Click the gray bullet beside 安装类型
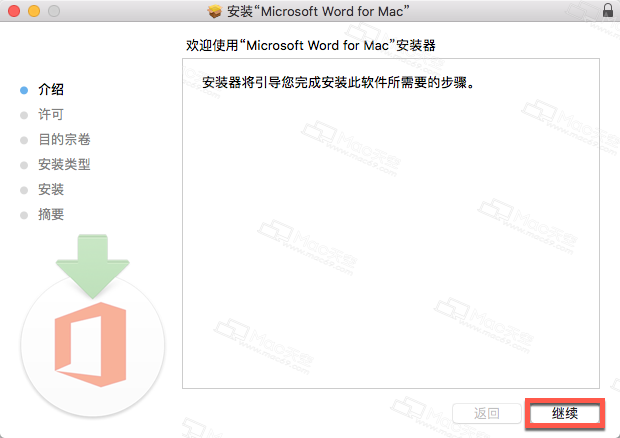 point(24,165)
